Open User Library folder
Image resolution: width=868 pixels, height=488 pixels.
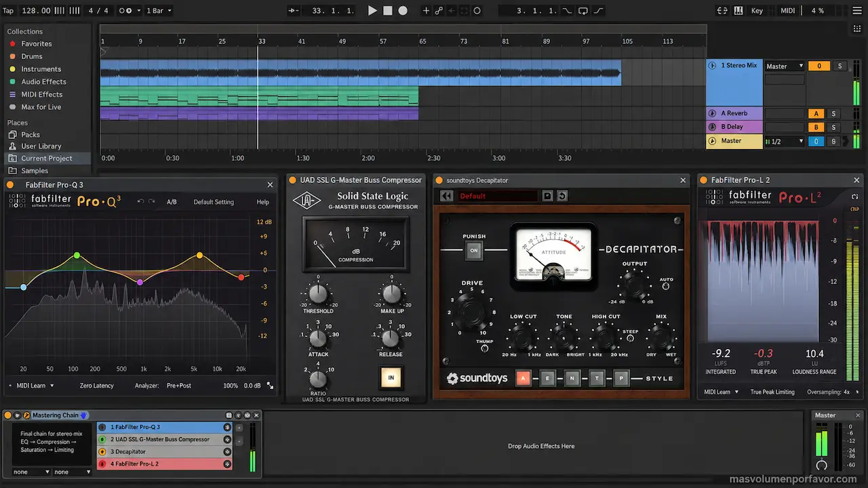(x=41, y=146)
